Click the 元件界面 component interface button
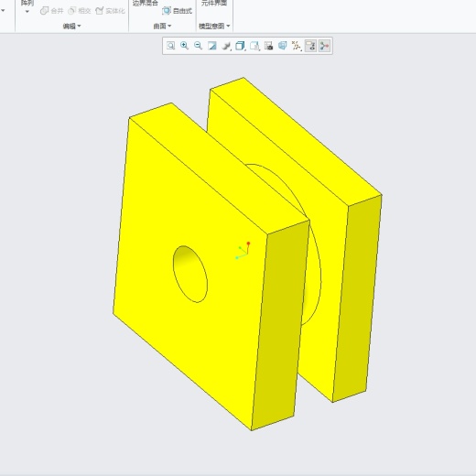The image size is (476, 476). (214, 3)
